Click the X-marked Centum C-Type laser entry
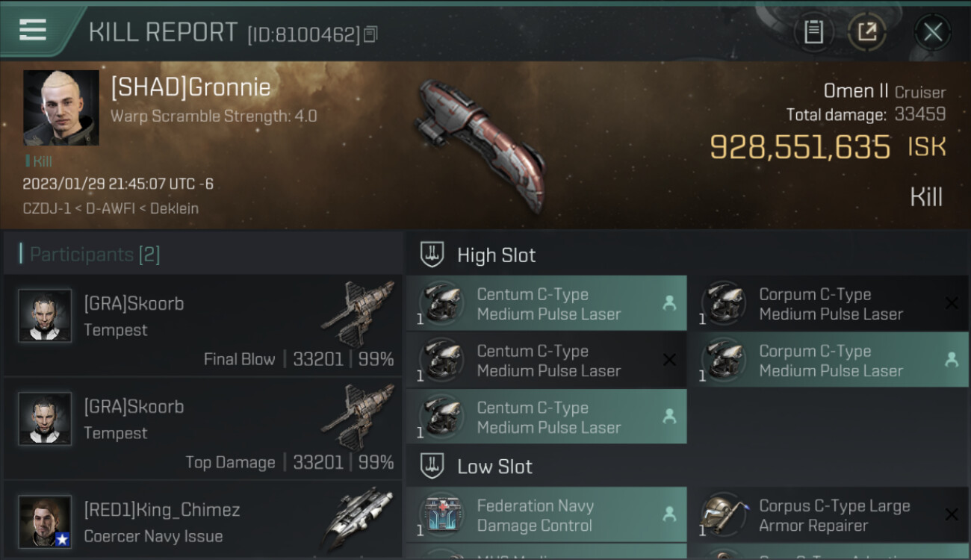Screen dimensions: 971x560 (546, 360)
